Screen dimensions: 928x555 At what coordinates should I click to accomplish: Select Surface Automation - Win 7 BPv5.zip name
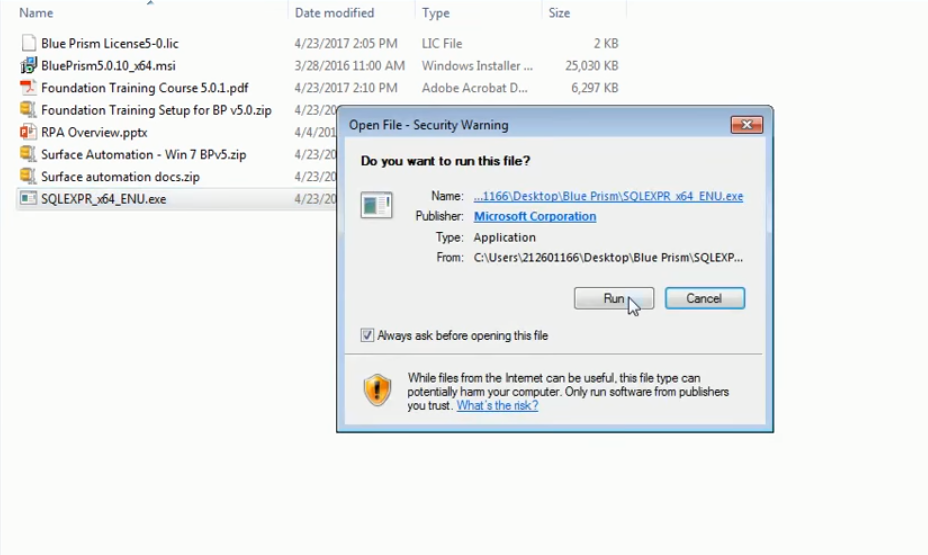[143, 154]
